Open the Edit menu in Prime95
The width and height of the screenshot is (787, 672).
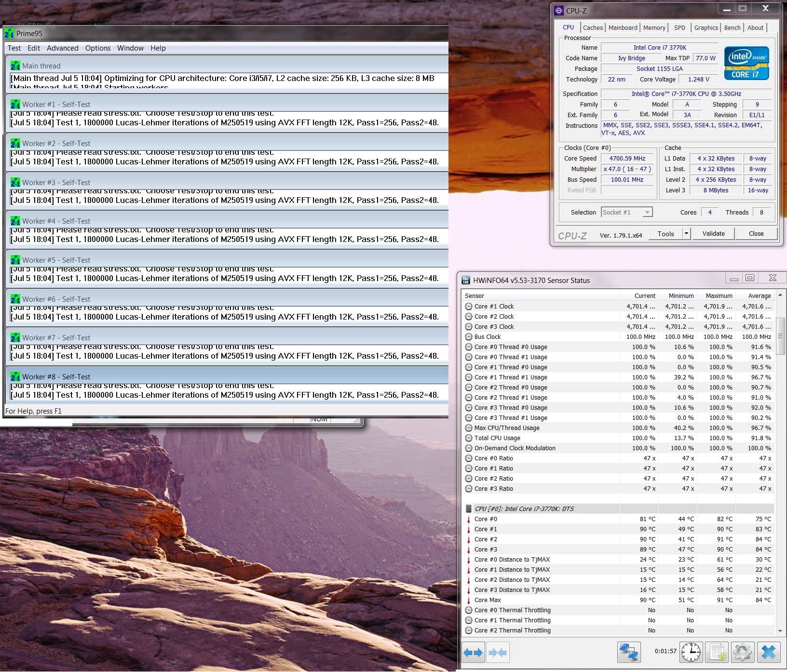click(x=34, y=48)
